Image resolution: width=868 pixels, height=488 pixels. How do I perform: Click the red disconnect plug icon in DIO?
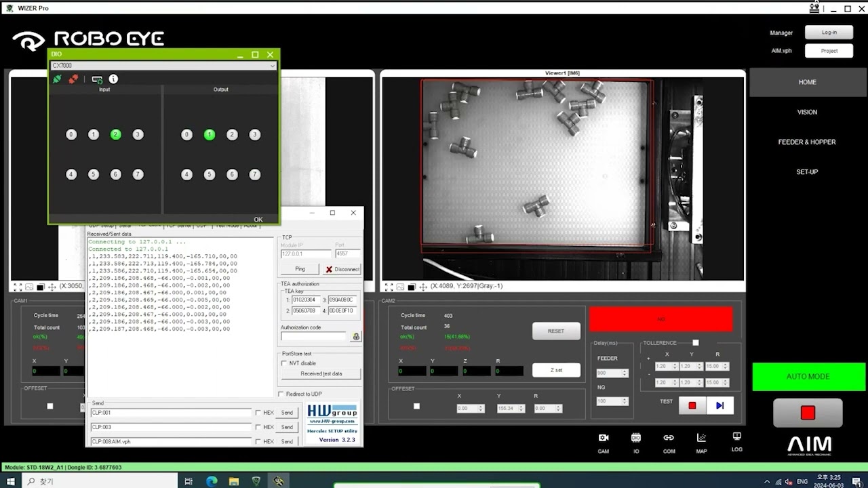pos(73,79)
